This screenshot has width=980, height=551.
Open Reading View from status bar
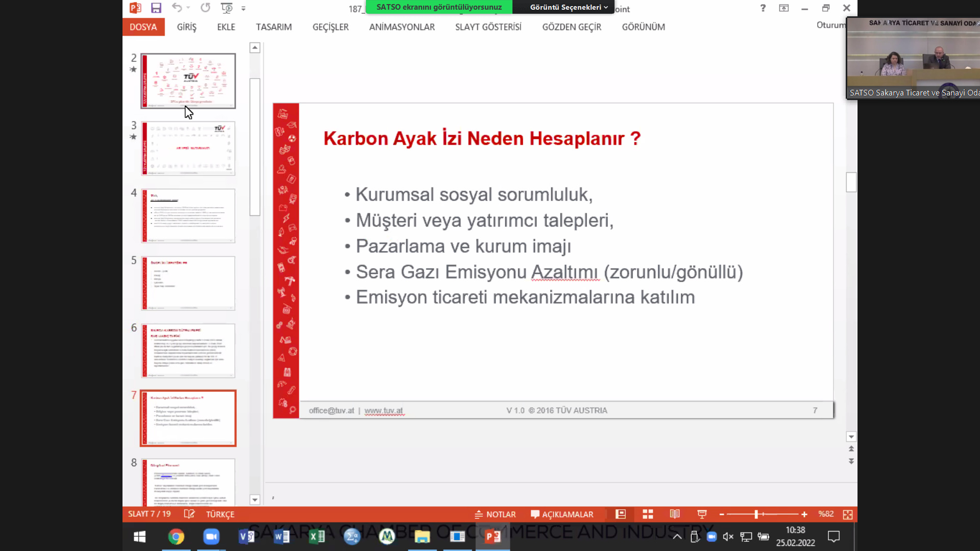coord(675,514)
